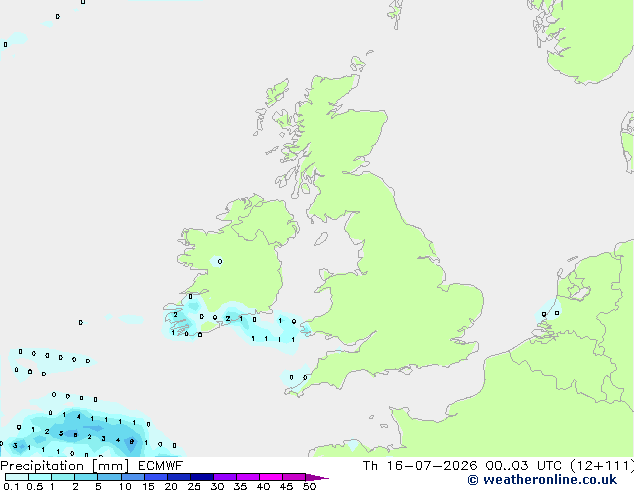Click the above-50 mm arrow tip of legend
Screen dimensions: 634x490
click(317, 477)
